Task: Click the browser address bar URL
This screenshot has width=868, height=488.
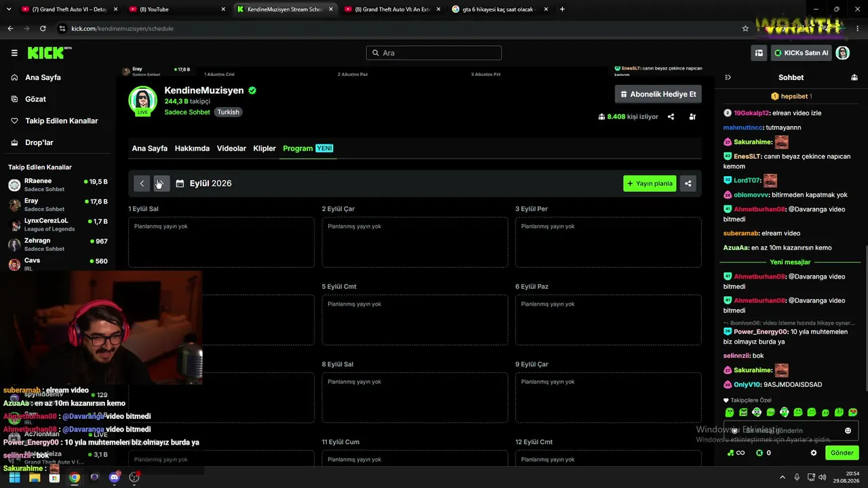Action: click(x=122, y=28)
